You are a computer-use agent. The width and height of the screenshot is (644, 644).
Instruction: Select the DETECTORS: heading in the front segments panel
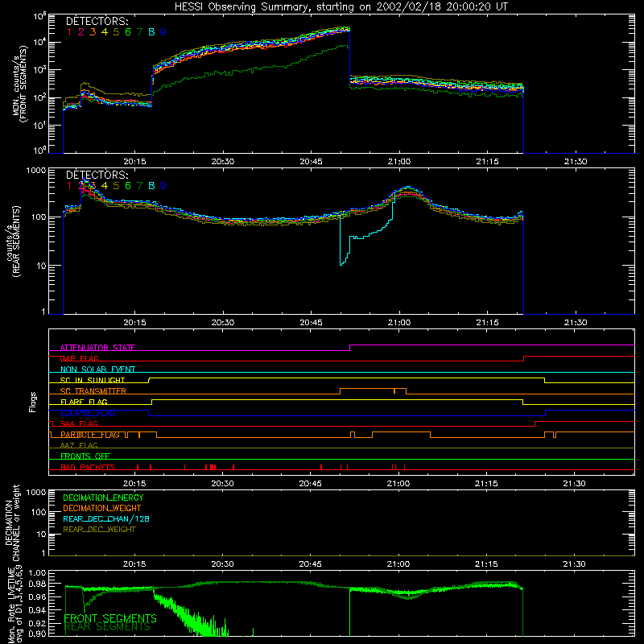(97, 21)
